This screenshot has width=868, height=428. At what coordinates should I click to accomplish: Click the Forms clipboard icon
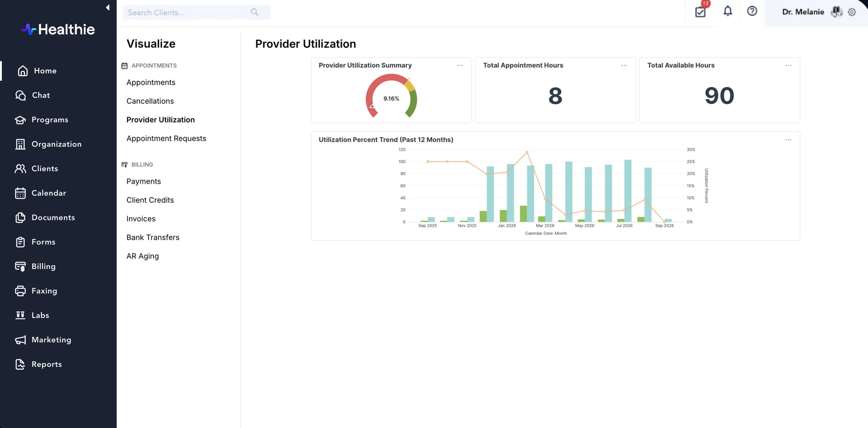click(x=20, y=242)
